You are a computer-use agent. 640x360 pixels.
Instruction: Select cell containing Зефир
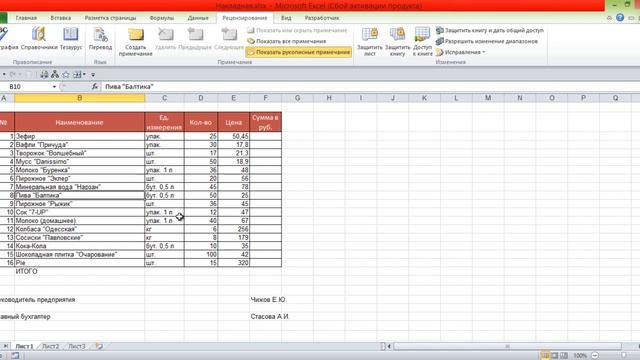[80, 136]
